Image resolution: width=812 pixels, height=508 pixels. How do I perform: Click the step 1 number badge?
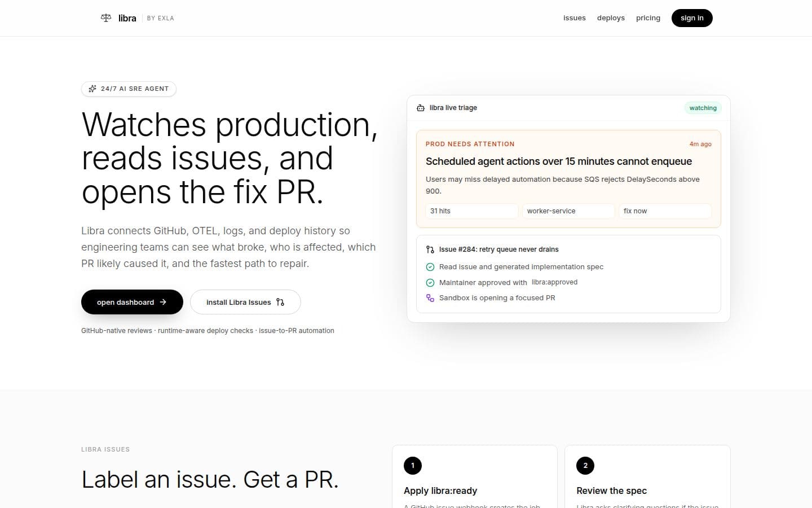tap(413, 466)
